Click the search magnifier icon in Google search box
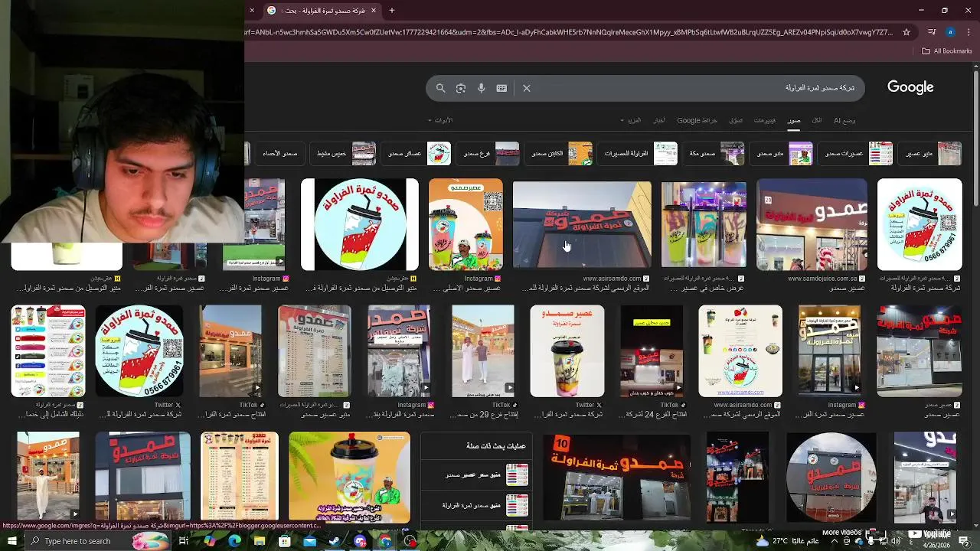The image size is (980, 551). [x=440, y=88]
